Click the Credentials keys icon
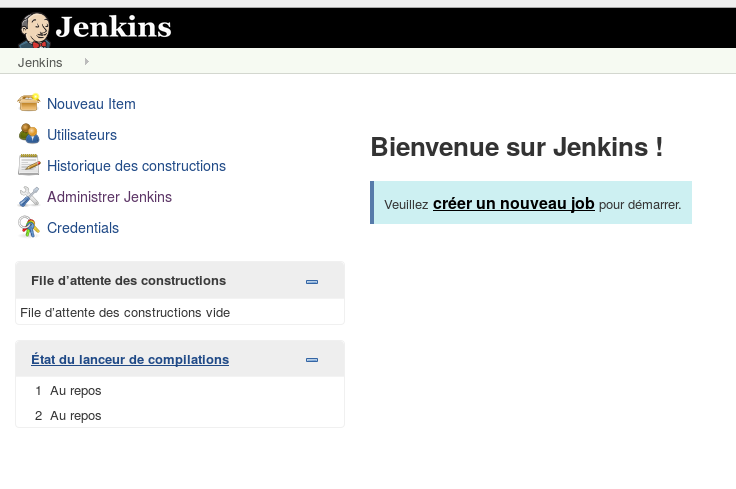Screen dimensions: 736x489 29,227
